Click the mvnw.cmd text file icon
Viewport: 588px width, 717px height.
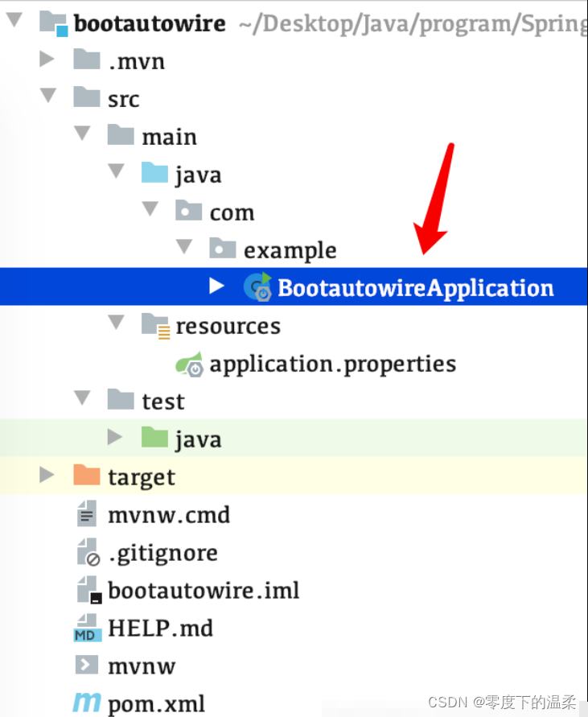coord(87,514)
